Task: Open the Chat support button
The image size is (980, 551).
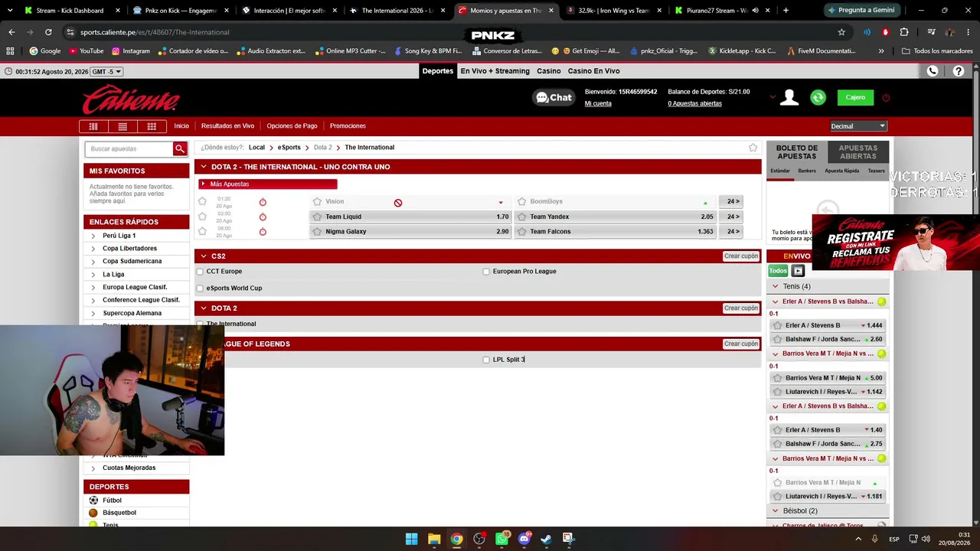Action: [x=554, y=97]
